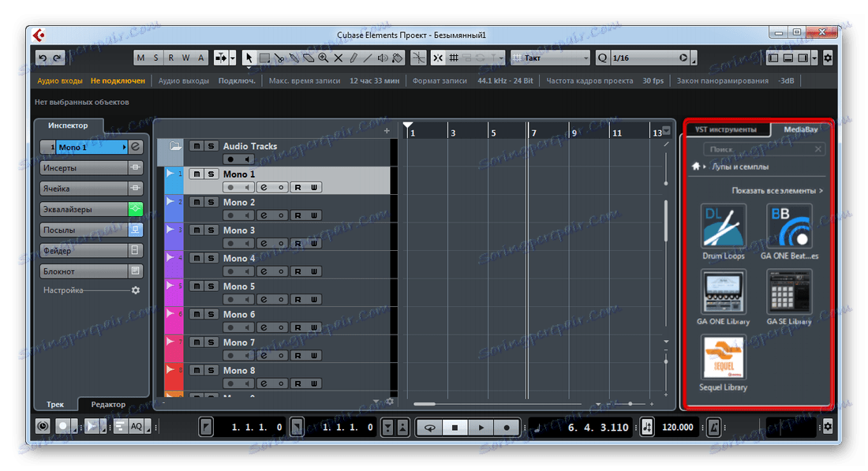Solo the Mono 3 track
This screenshot has height=471, width=868.
(211, 230)
